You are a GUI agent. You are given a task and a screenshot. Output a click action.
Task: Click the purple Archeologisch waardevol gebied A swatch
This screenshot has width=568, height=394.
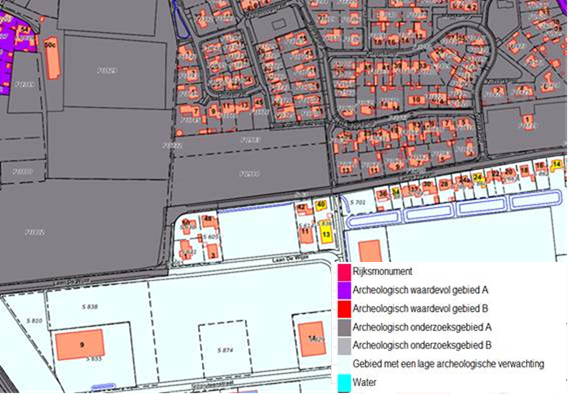click(x=344, y=290)
